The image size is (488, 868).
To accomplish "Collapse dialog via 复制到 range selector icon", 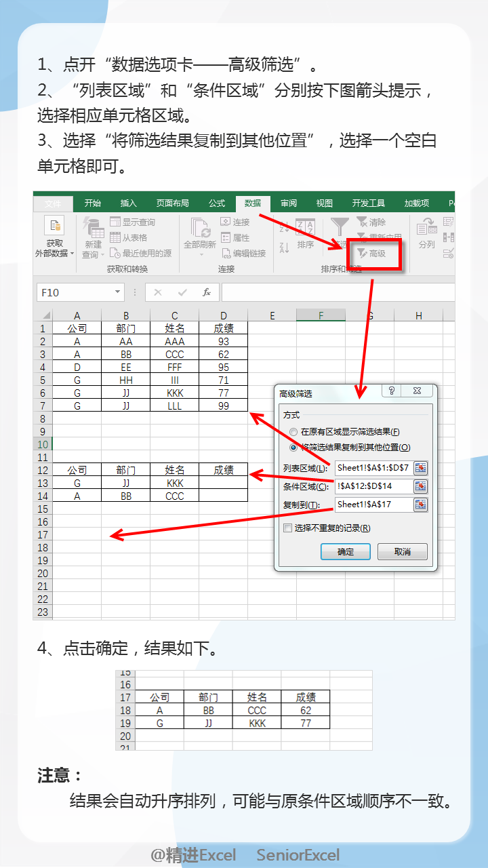I will 421,505.
